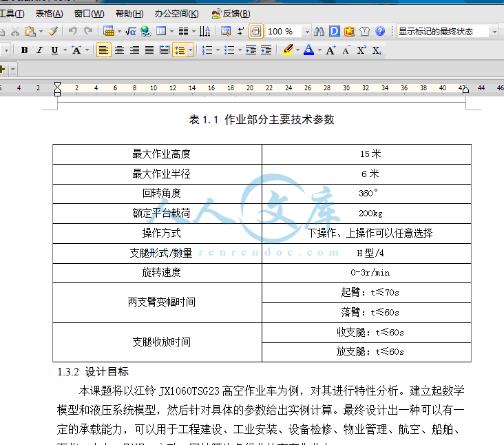Click the Undo arrow
The height and width of the screenshot is (445, 504).
(73, 31)
